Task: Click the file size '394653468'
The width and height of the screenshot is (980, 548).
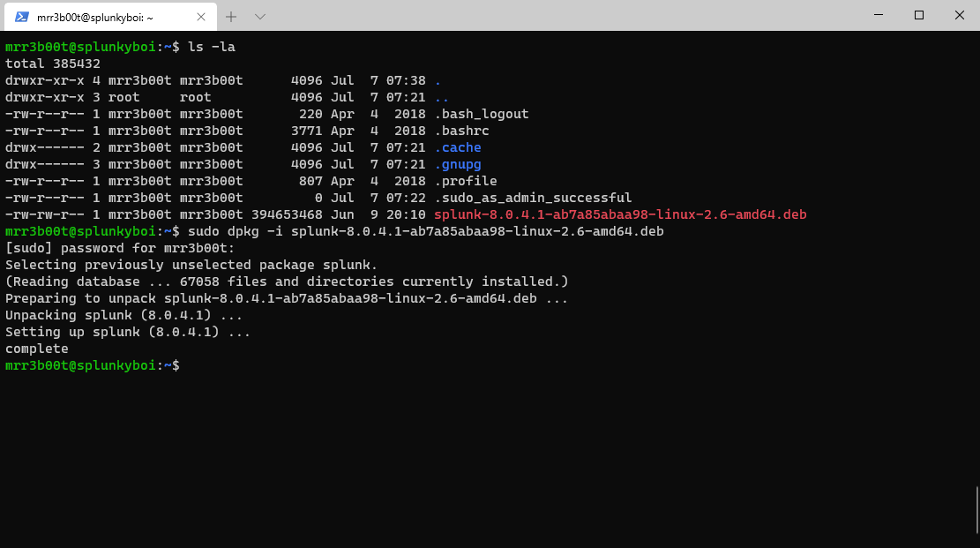Action: click(x=287, y=214)
